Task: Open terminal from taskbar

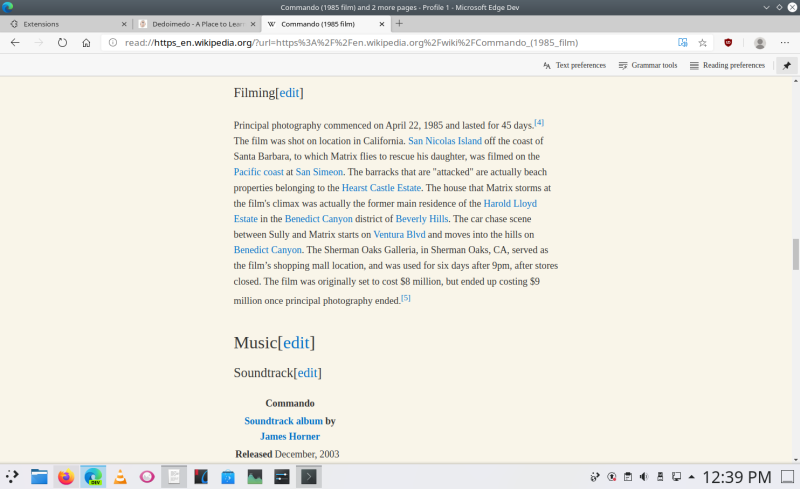Action: point(309,477)
